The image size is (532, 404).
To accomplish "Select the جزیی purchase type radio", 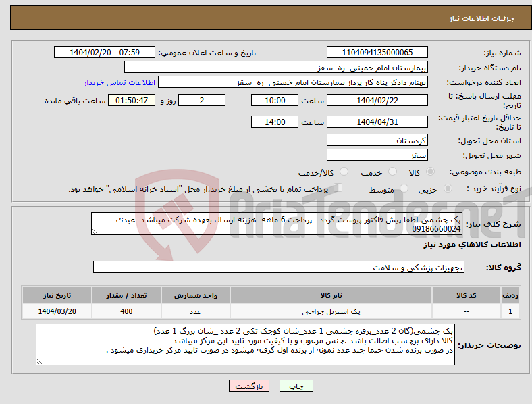I will pos(448,188).
